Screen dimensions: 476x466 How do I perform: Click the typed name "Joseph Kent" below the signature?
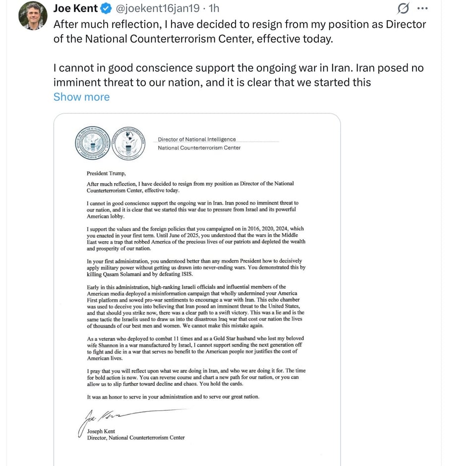coord(101,431)
